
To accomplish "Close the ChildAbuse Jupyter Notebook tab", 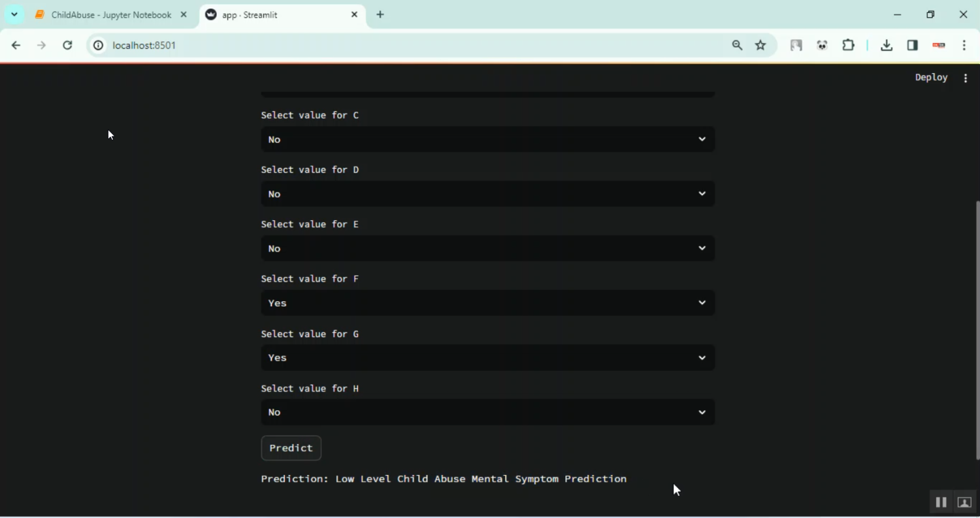I will pos(184,14).
